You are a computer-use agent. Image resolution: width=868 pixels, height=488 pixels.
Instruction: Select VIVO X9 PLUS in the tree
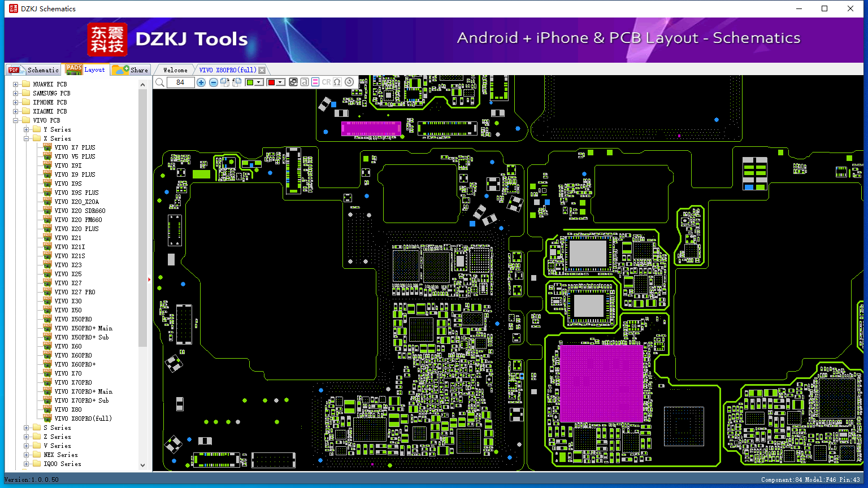(75, 175)
